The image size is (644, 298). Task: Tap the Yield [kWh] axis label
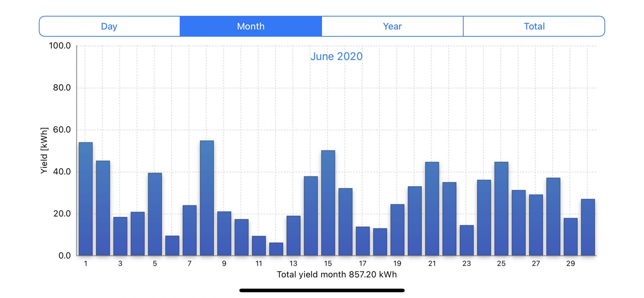click(44, 150)
